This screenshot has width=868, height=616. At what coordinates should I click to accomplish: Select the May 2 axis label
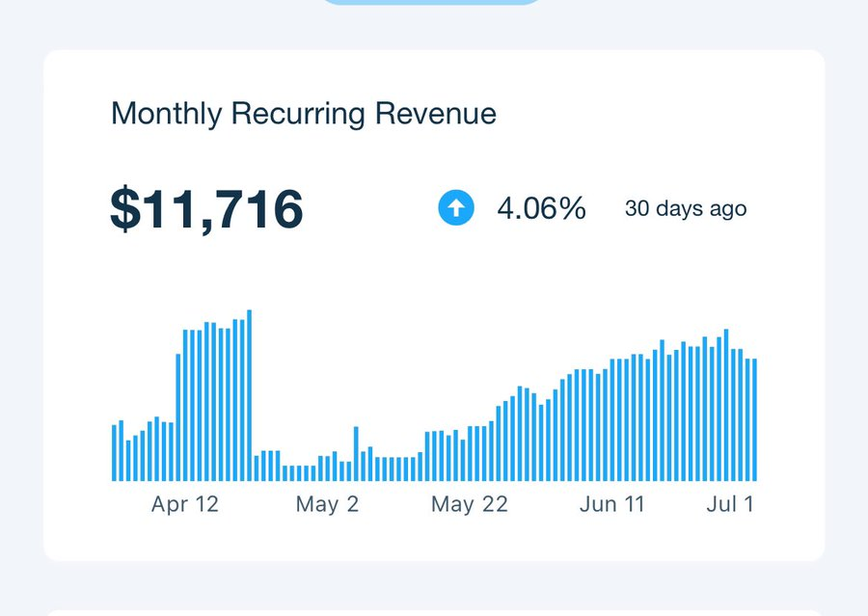[327, 504]
